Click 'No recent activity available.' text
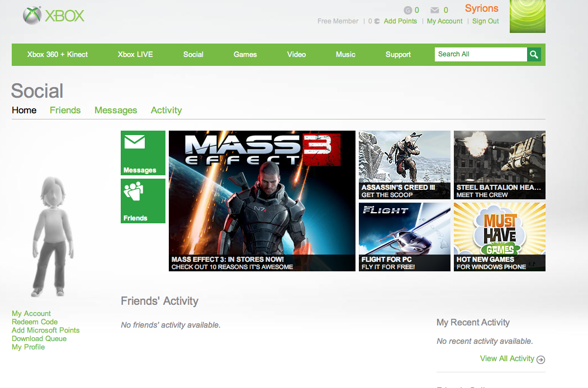Screen dimensions: 588x388 [x=485, y=342]
